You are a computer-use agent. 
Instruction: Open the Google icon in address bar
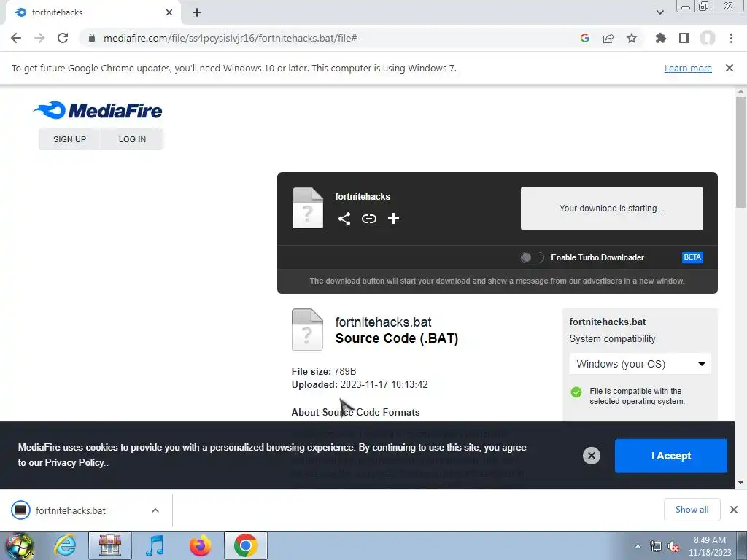585,38
